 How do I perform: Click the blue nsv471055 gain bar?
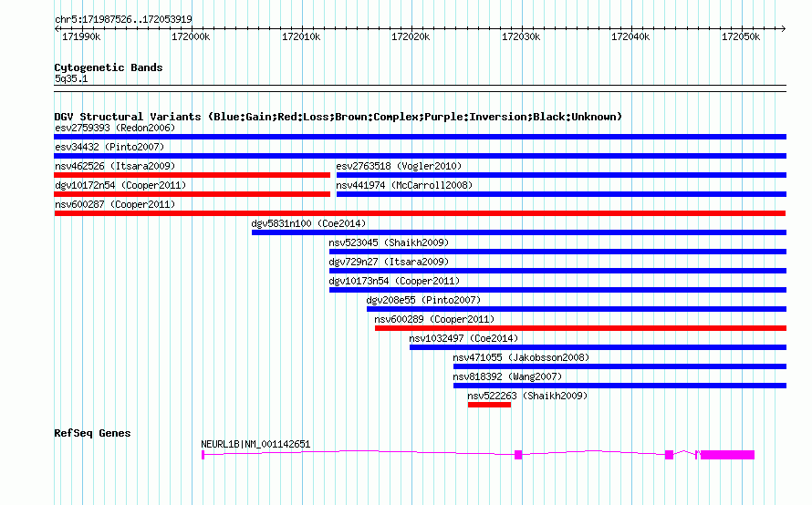pos(619,366)
